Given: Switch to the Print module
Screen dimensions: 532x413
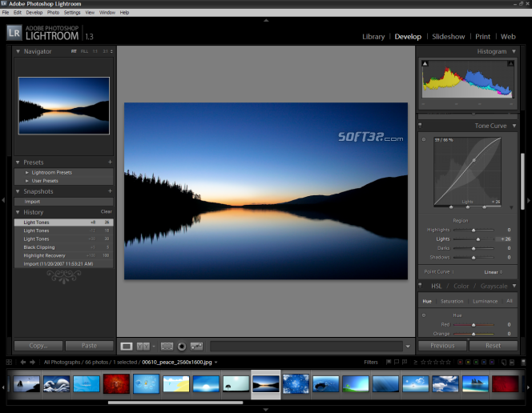Looking at the screenshot, I should point(483,37).
